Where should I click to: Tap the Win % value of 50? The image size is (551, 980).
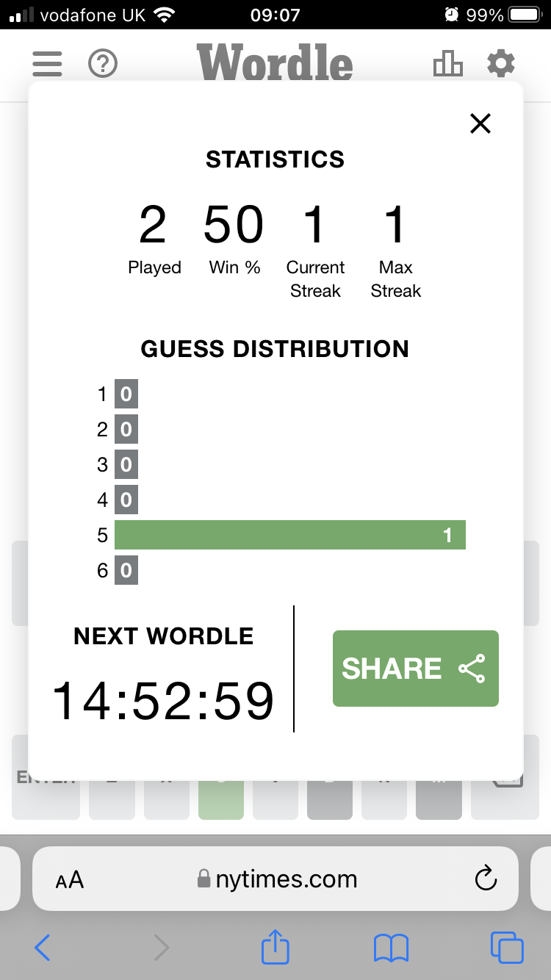tap(234, 225)
